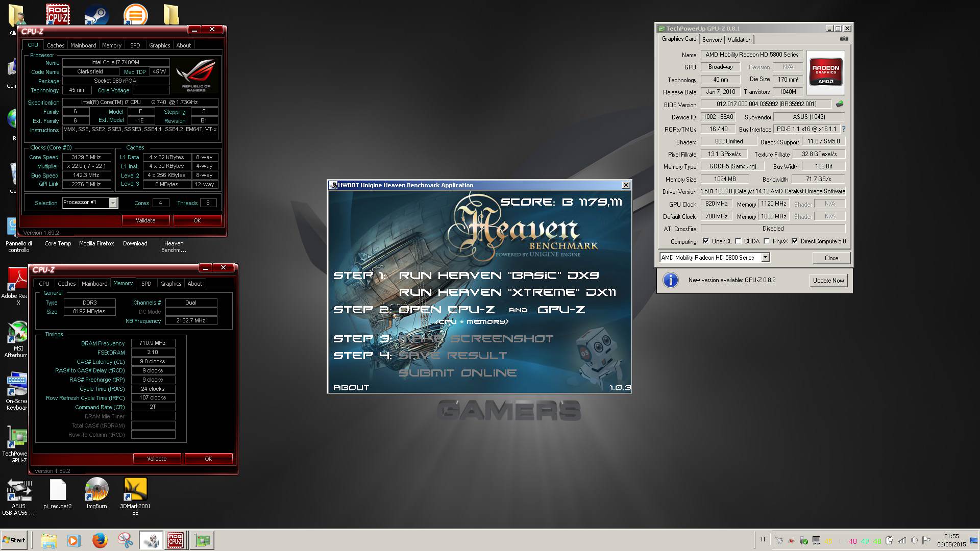This screenshot has height=551, width=980.
Task: Click Validate in top CPU-Z window
Action: click(145, 220)
